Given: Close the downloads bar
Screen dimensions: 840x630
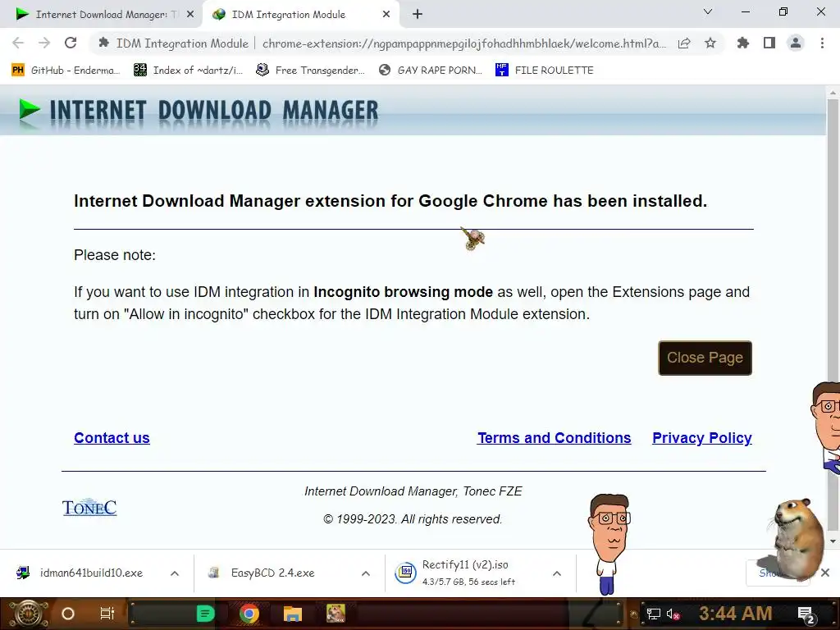Looking at the screenshot, I should [825, 573].
